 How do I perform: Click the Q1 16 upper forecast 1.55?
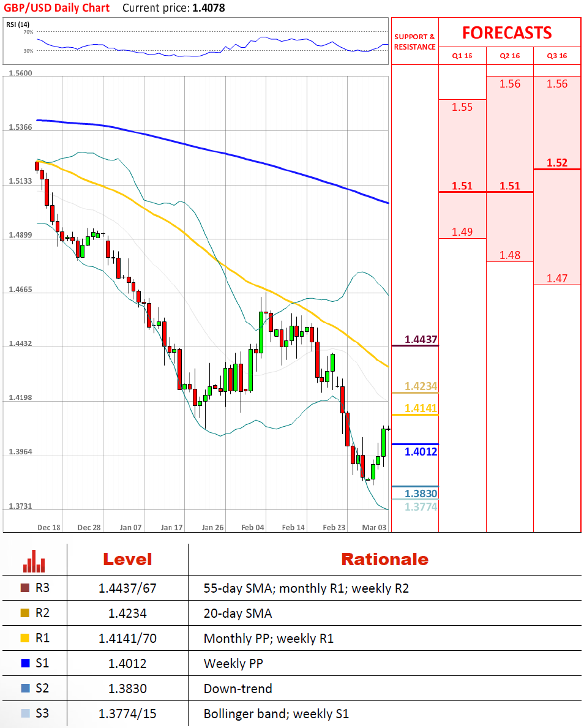[462, 107]
